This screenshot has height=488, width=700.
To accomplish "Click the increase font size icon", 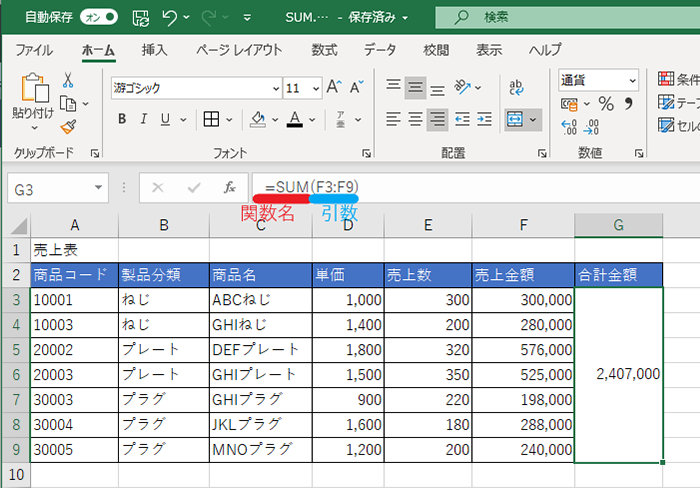I will point(334,87).
